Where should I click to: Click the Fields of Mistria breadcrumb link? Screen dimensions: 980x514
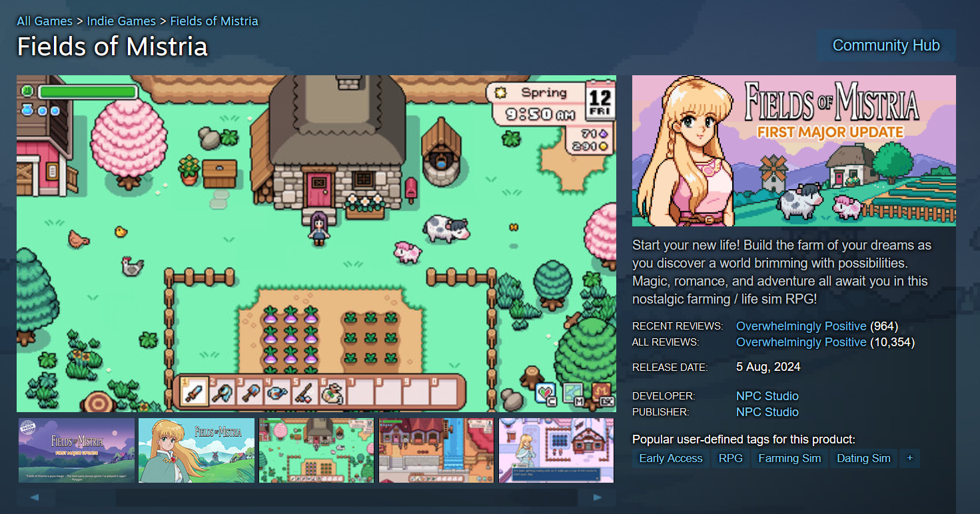pyautogui.click(x=214, y=21)
